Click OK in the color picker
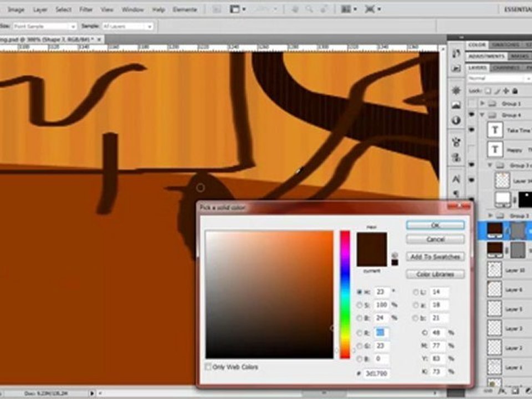 436,226
